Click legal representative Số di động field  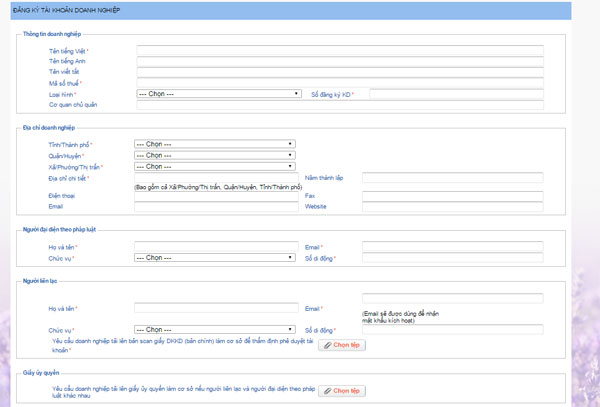click(x=453, y=257)
